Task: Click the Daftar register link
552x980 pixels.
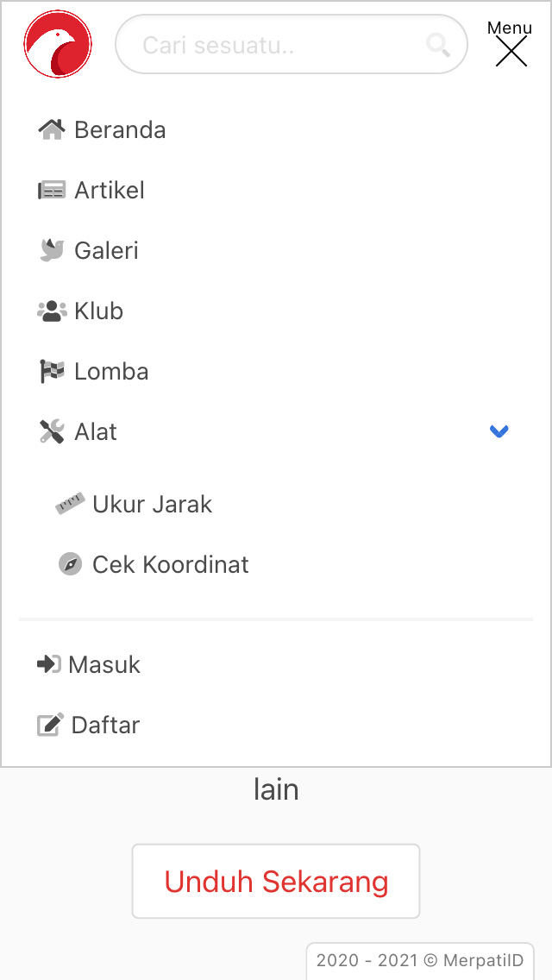Action: 105,726
